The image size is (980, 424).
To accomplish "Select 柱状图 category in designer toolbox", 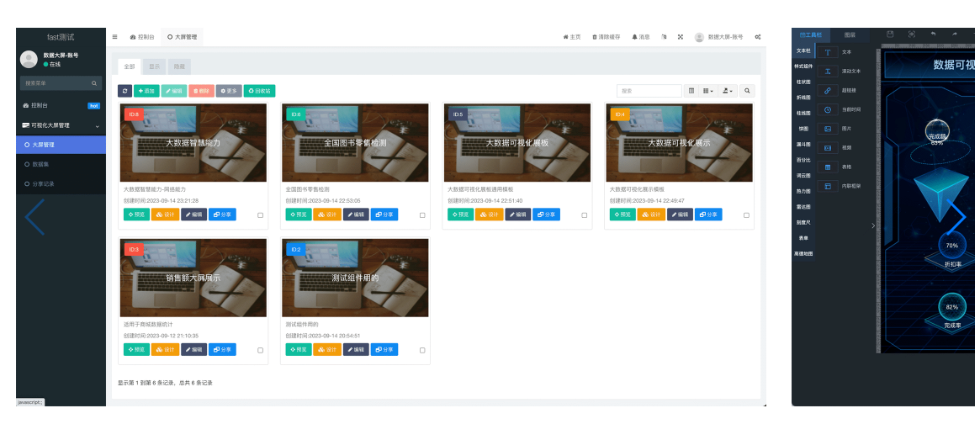I will [x=803, y=82].
